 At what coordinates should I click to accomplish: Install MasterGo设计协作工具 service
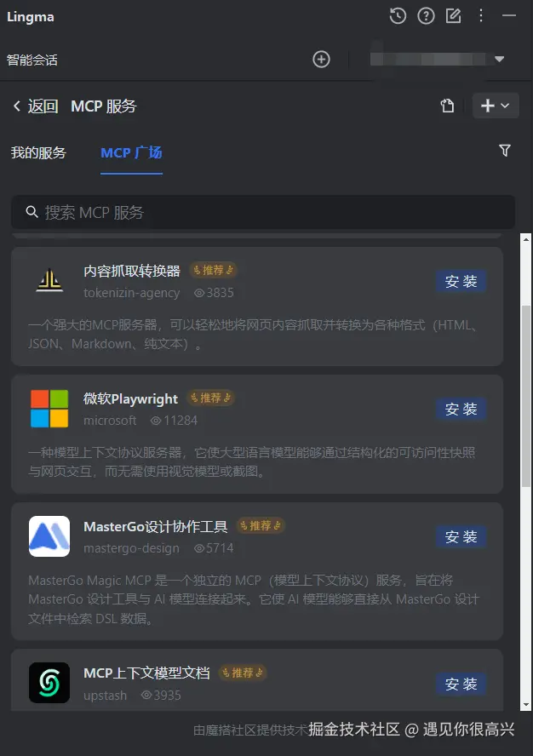pos(461,536)
